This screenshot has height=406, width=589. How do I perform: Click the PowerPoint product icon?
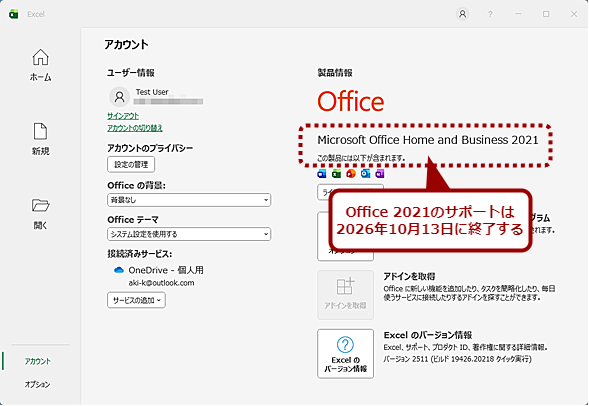[x=351, y=174]
